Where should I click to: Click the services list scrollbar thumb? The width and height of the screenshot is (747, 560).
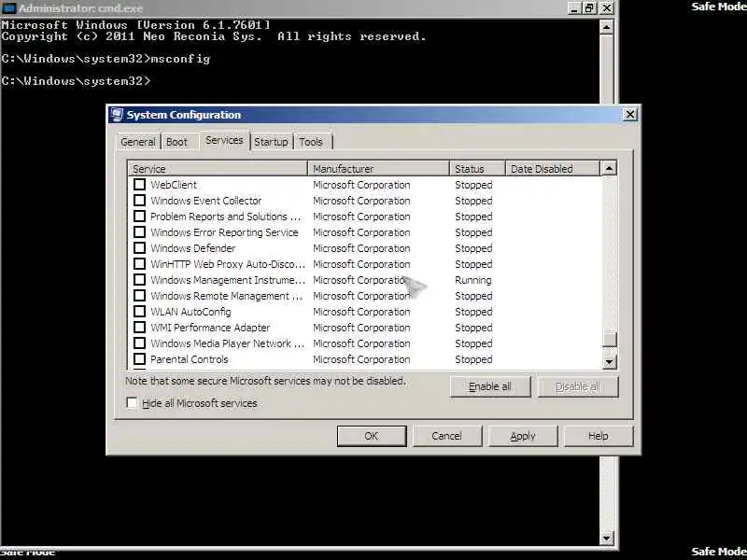click(610, 340)
